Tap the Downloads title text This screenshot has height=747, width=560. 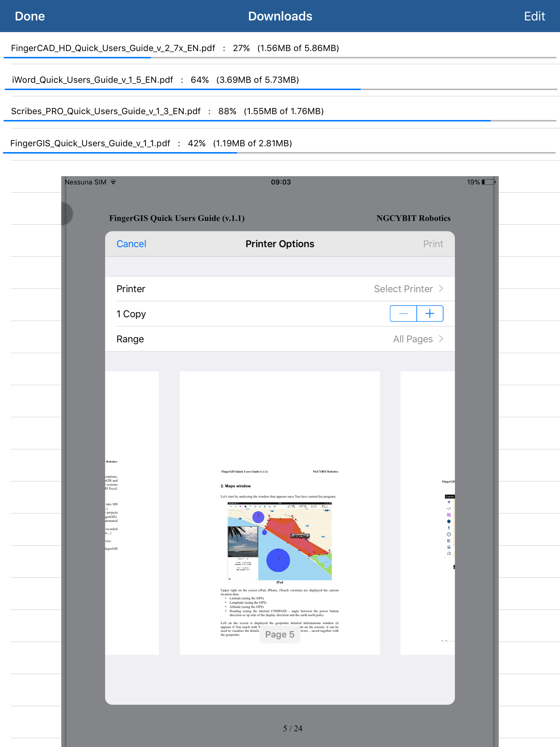(280, 16)
